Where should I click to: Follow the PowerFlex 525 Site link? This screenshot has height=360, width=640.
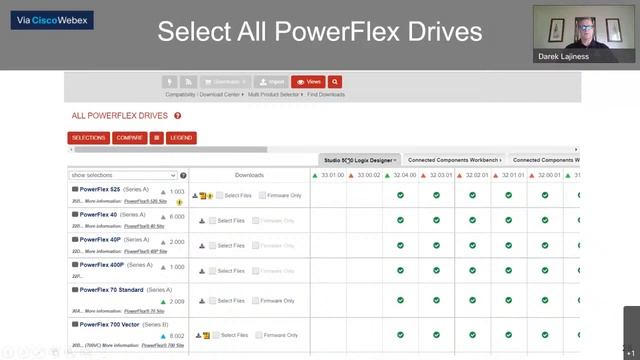tap(145, 201)
